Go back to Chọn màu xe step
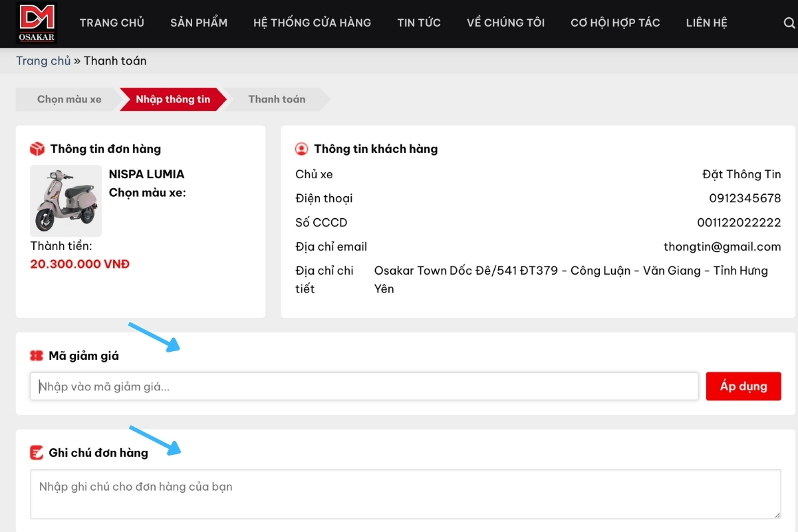798x532 pixels. (x=69, y=99)
